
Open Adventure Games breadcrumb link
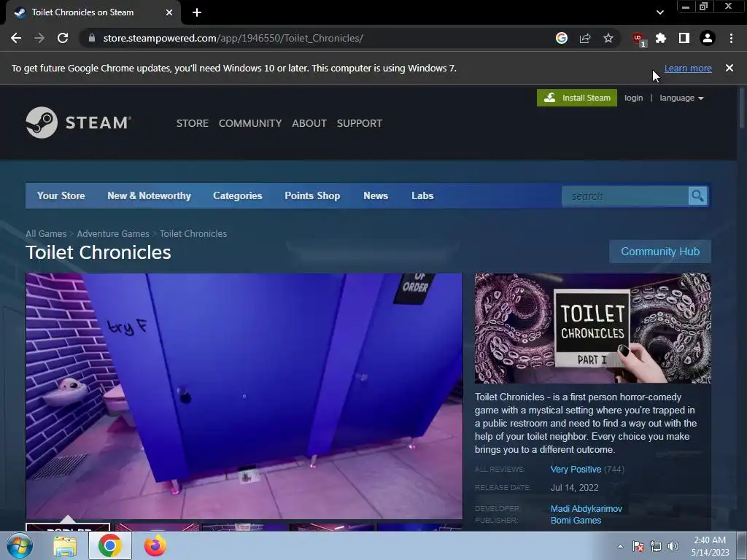[113, 234]
